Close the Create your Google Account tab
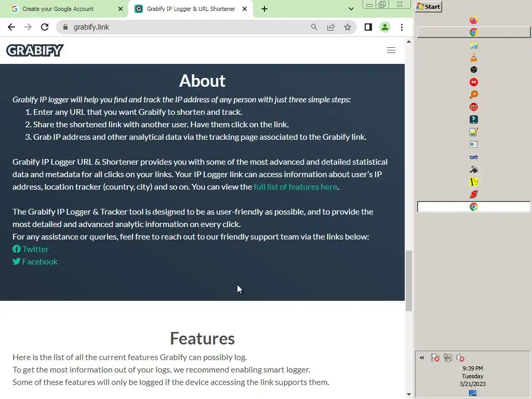The height and width of the screenshot is (399, 532). click(121, 9)
